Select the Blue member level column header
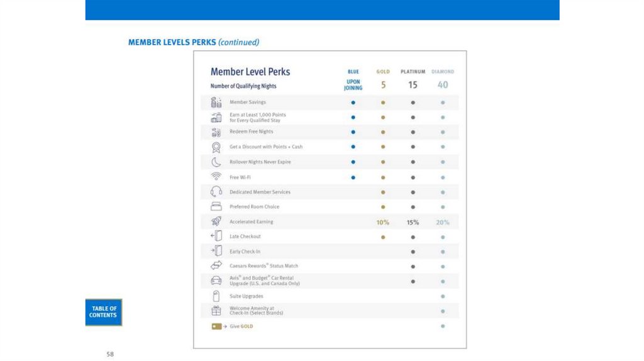This screenshot has height=361, width=644. click(353, 72)
